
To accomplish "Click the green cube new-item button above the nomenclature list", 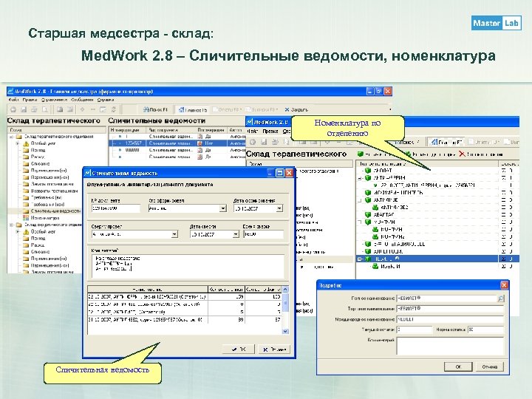I will (361, 154).
